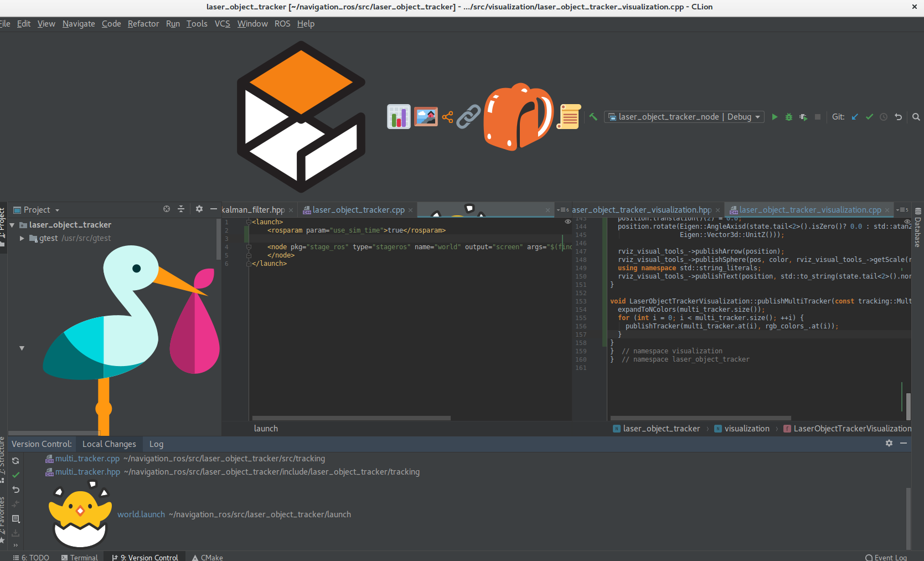This screenshot has height=561, width=924.
Task: Collapse all in Project panel
Action: click(x=181, y=209)
